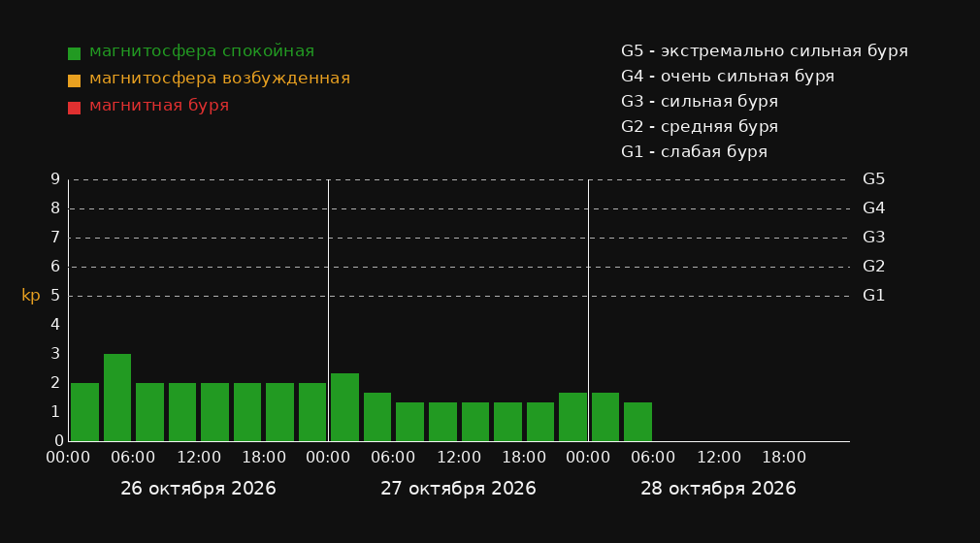Click the 06:00 tick label under 26 October
The width and height of the screenshot is (980, 543).
(x=133, y=458)
